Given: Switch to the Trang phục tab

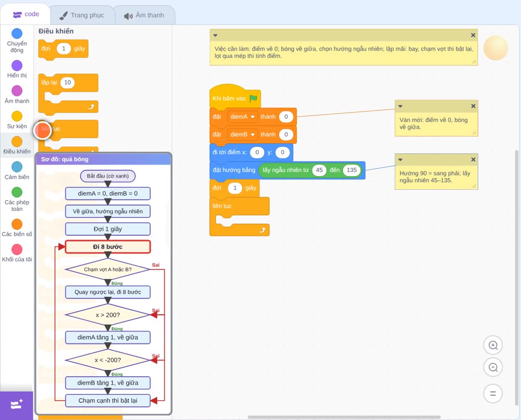Looking at the screenshot, I should tap(82, 15).
